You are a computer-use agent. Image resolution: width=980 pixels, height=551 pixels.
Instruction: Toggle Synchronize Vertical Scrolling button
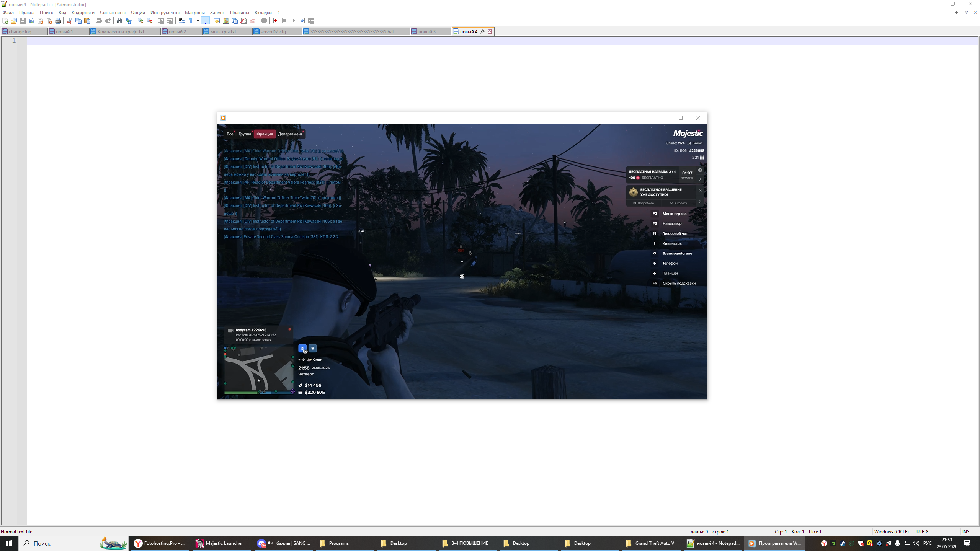point(161,21)
